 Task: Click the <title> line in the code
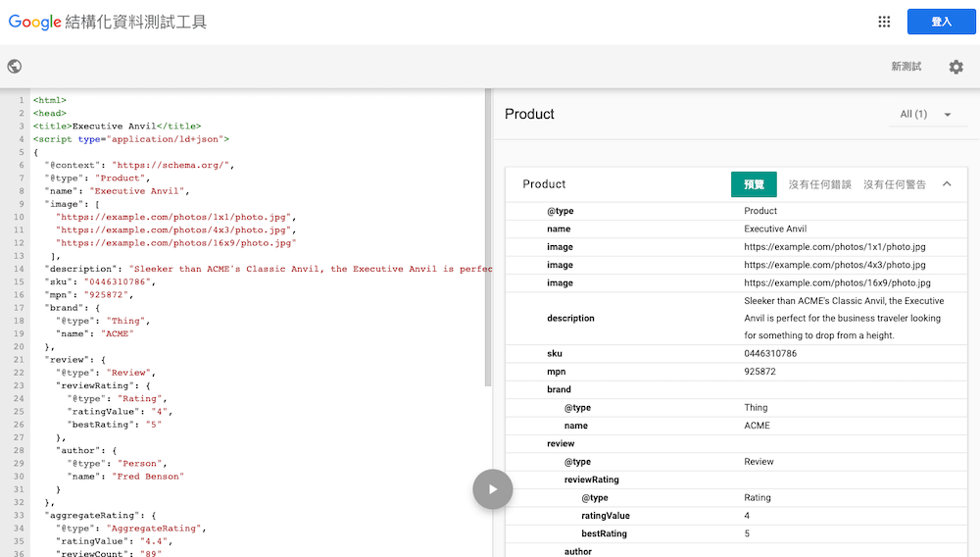pos(117,127)
